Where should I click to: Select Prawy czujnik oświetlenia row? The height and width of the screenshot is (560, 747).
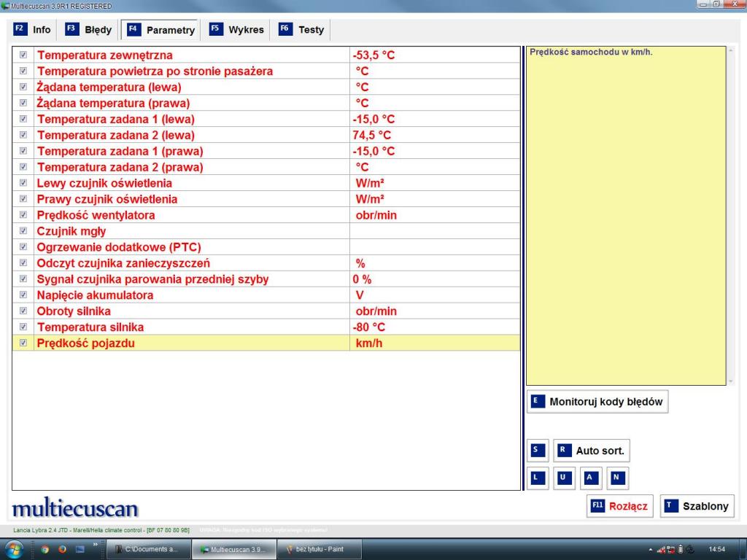(266, 199)
